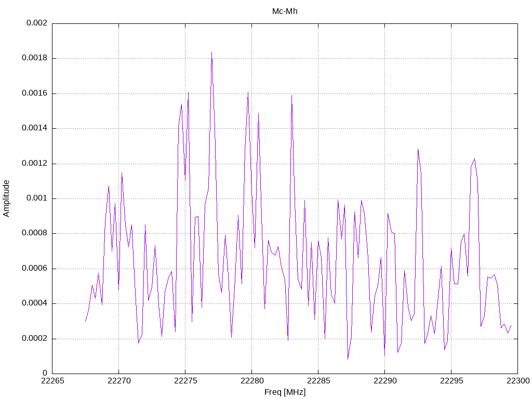Select the Freq [MHz] axis label
The height and width of the screenshot is (399, 532).
285,392
